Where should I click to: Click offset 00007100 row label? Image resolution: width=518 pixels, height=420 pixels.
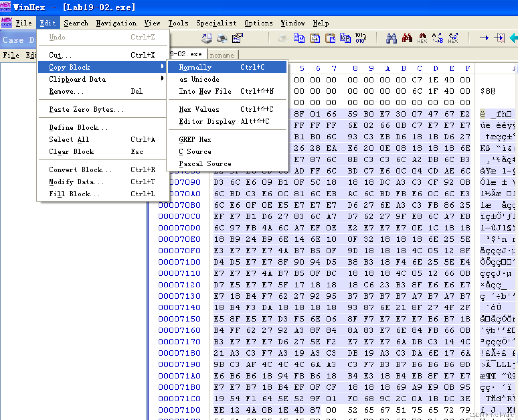click(179, 262)
